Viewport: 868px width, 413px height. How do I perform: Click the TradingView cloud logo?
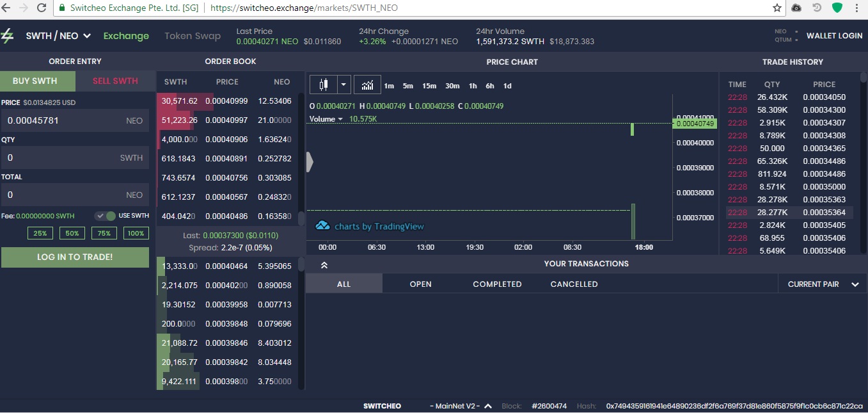pos(323,225)
